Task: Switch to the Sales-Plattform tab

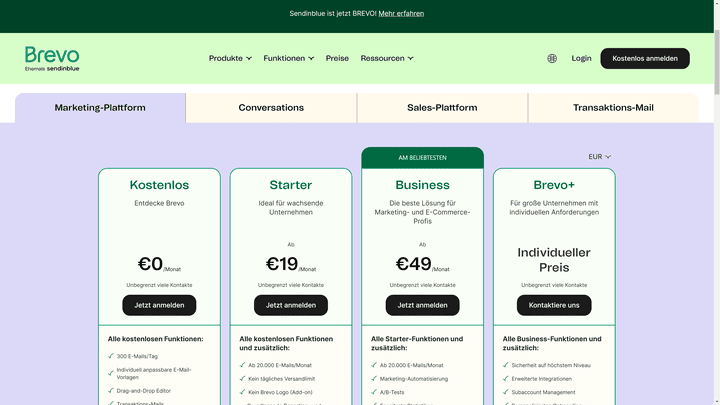Action: 442,108
